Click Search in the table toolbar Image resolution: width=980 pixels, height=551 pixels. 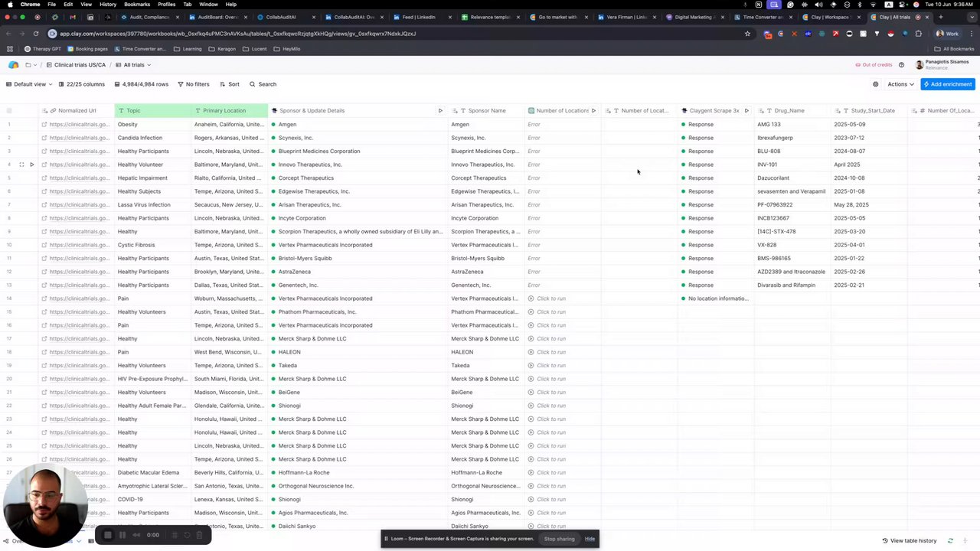[x=263, y=84]
